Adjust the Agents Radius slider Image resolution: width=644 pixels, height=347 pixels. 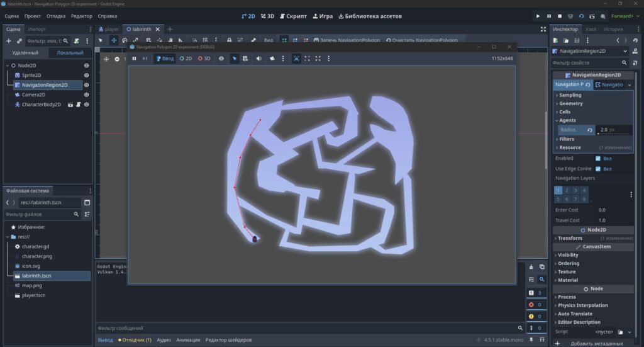614,134
